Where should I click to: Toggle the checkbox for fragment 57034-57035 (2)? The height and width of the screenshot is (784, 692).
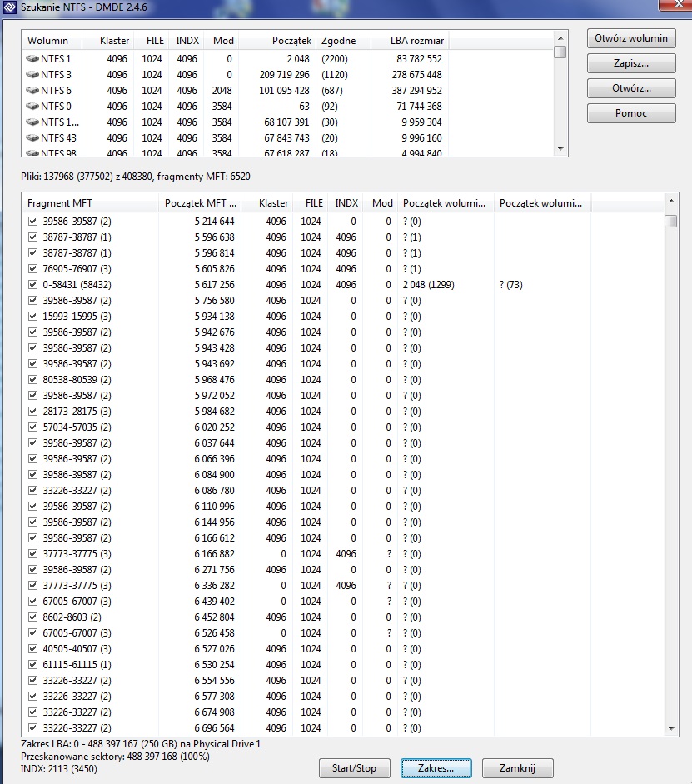pyautogui.click(x=33, y=427)
